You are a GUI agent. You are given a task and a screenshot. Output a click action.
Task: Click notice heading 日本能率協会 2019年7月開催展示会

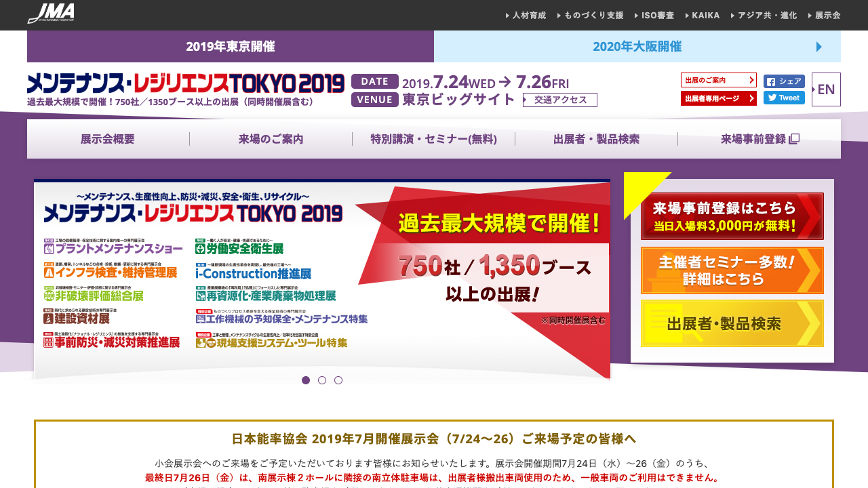(434, 439)
